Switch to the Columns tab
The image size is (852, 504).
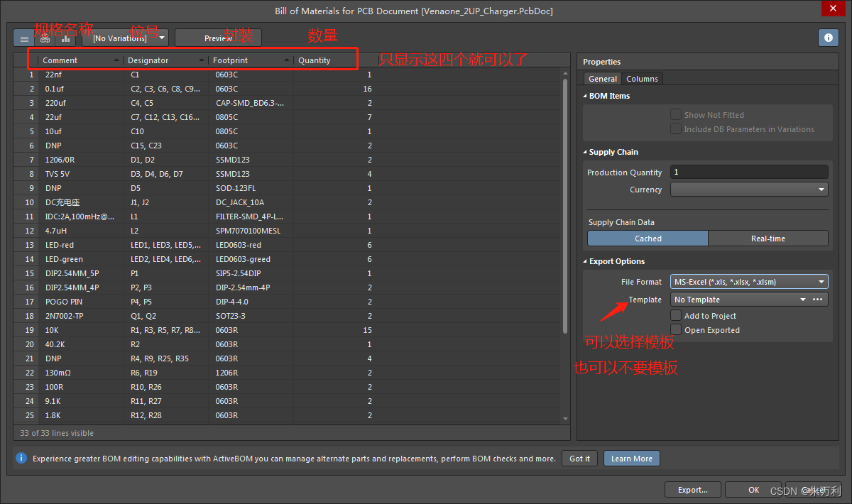point(642,79)
